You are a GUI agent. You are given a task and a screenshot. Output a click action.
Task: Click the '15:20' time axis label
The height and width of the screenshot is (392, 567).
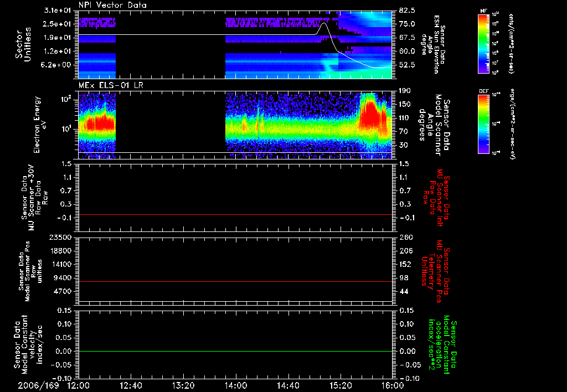341,385
